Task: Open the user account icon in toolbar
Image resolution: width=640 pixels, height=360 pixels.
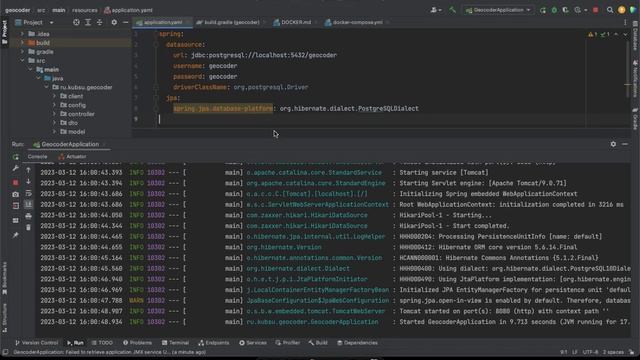Action: click(436, 10)
